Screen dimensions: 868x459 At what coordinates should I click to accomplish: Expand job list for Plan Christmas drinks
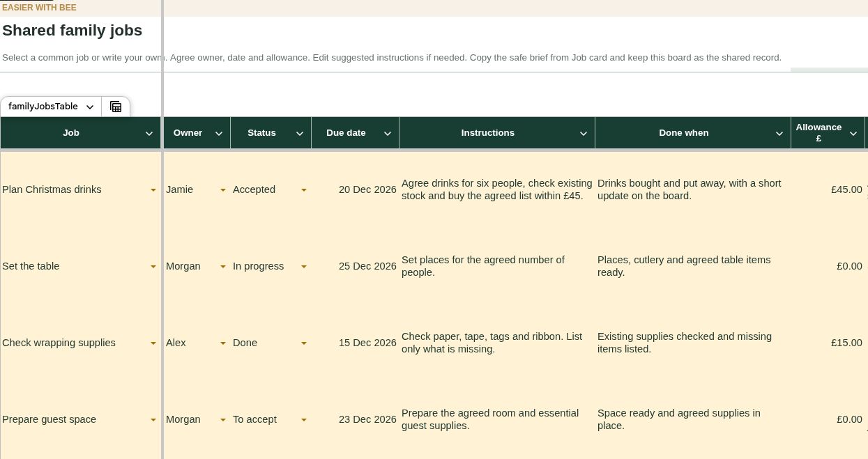click(153, 190)
